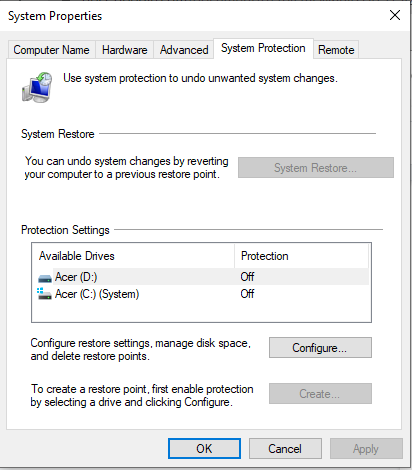
Task: Close the System Properties dialog
Action: (395, 15)
